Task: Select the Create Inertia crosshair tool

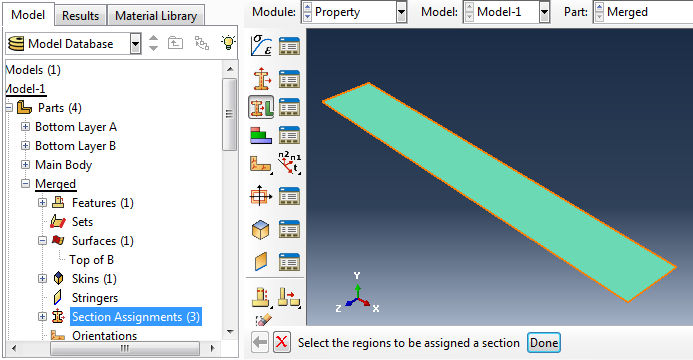Action: (x=261, y=196)
